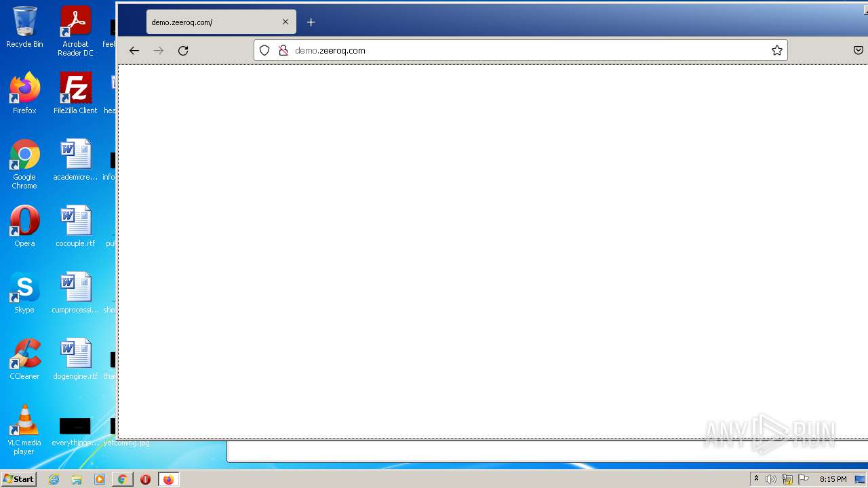Open the network tray icon
Screen dimensions: 868x488
[787, 479]
